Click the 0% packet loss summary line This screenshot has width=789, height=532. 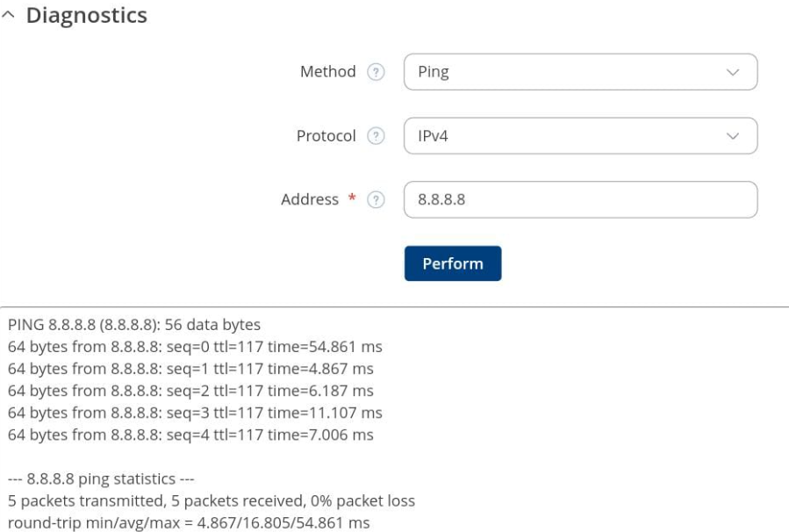(x=211, y=501)
